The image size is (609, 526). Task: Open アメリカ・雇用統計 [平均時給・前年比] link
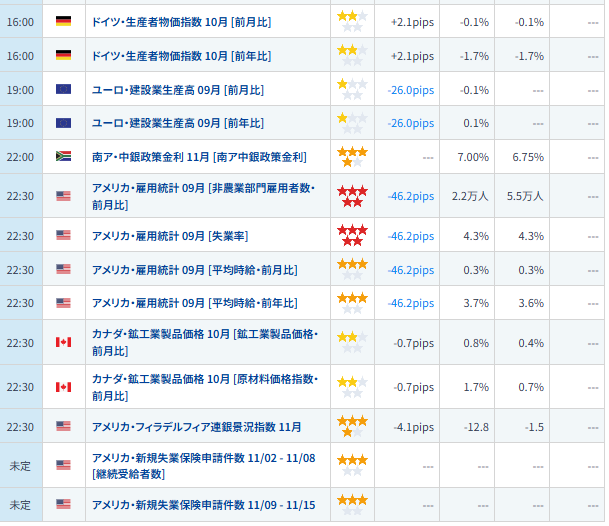194,304
